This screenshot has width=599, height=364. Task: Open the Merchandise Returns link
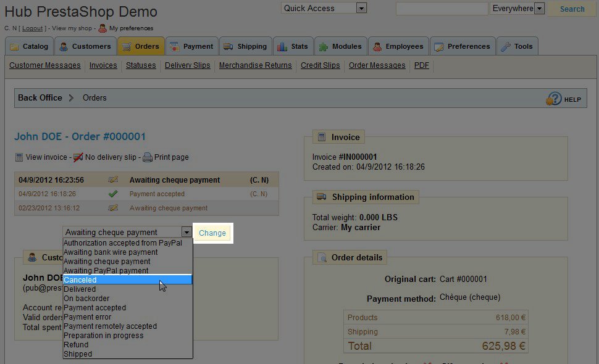(255, 65)
